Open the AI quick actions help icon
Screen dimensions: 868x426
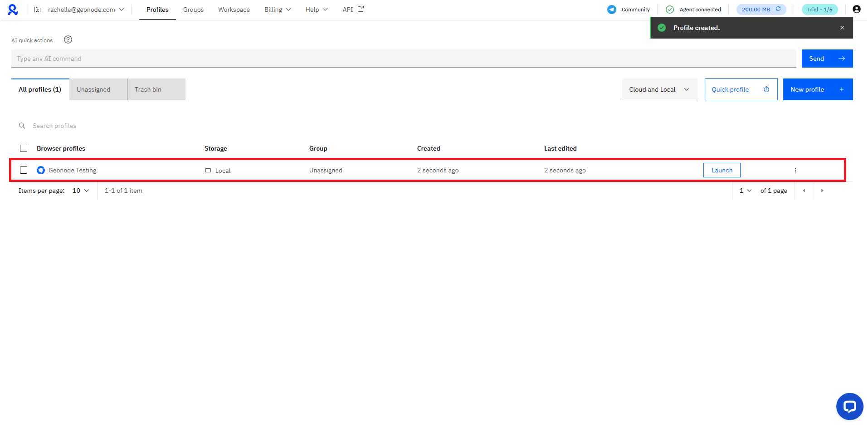[x=68, y=40]
